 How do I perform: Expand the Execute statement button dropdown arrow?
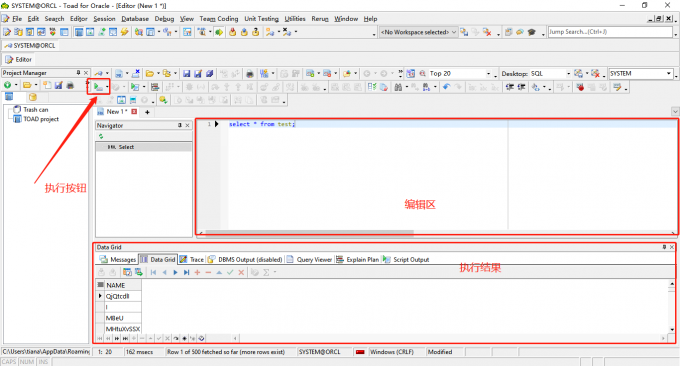pos(107,87)
